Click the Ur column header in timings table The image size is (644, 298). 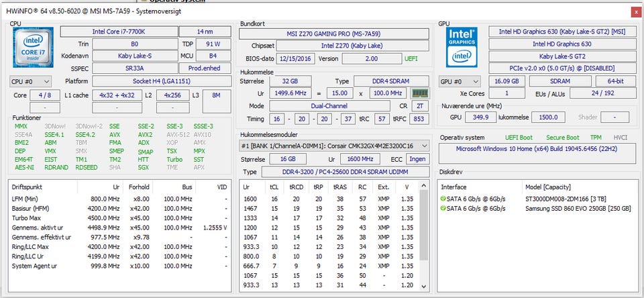pos(246,187)
